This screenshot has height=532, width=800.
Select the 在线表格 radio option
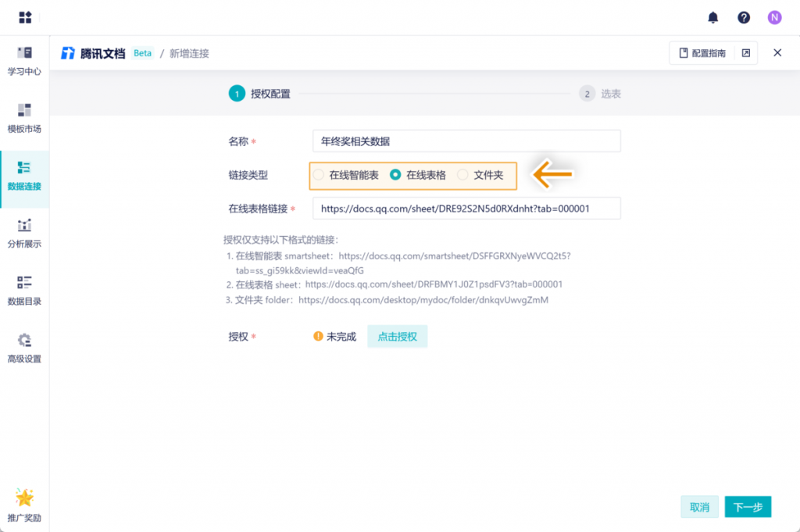click(x=395, y=175)
